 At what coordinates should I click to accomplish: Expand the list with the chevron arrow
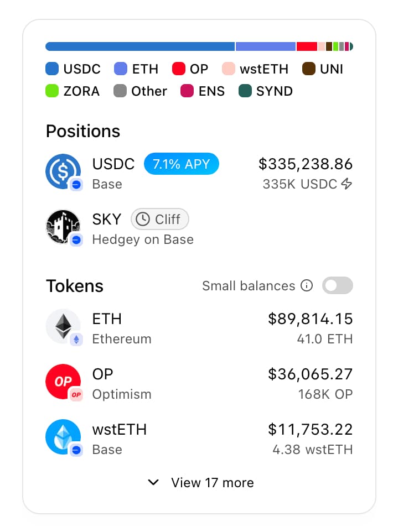[154, 483]
